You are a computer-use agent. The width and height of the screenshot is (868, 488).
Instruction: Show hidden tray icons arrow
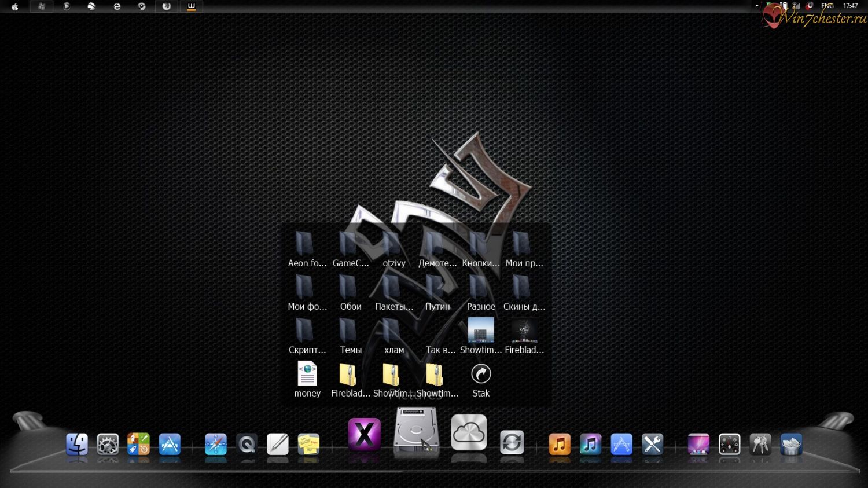coord(757,6)
